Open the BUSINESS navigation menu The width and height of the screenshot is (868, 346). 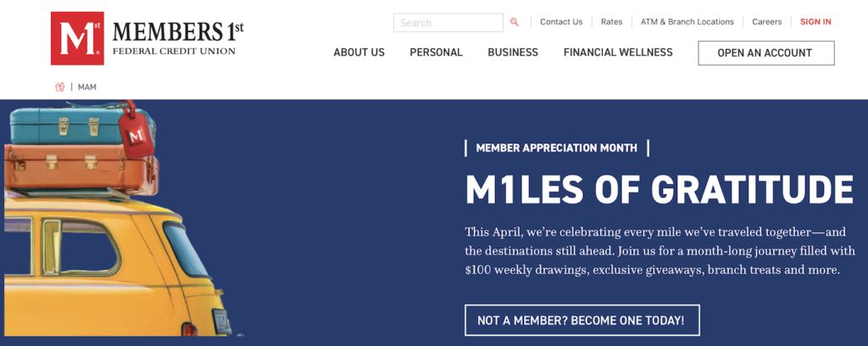513,53
